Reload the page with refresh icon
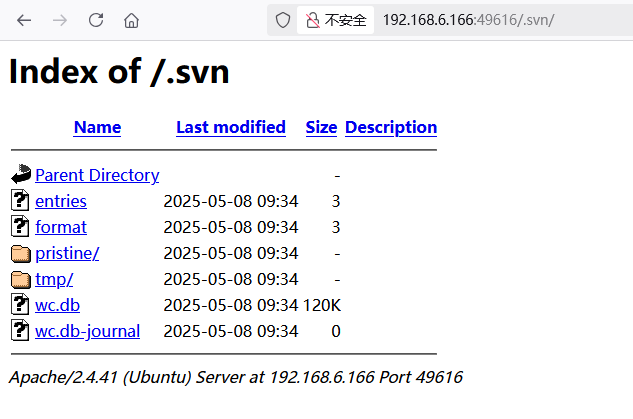Image resolution: width=633 pixels, height=419 pixels. pos(96,20)
